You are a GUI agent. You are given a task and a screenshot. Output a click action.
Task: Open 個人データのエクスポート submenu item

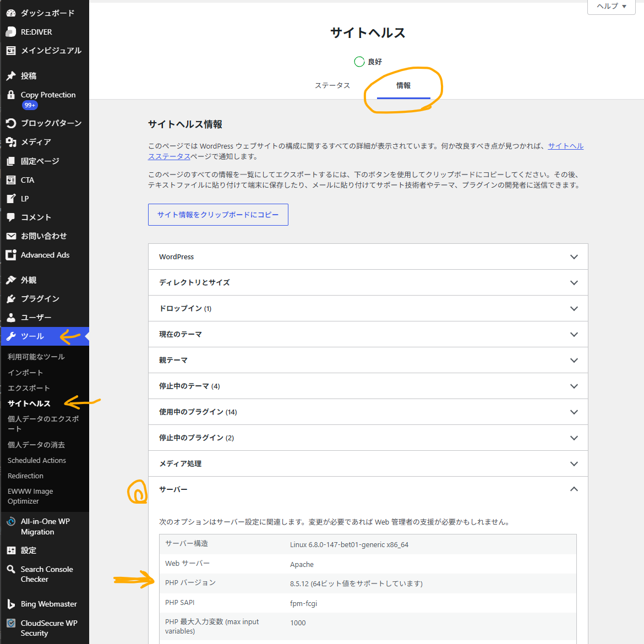click(43, 424)
